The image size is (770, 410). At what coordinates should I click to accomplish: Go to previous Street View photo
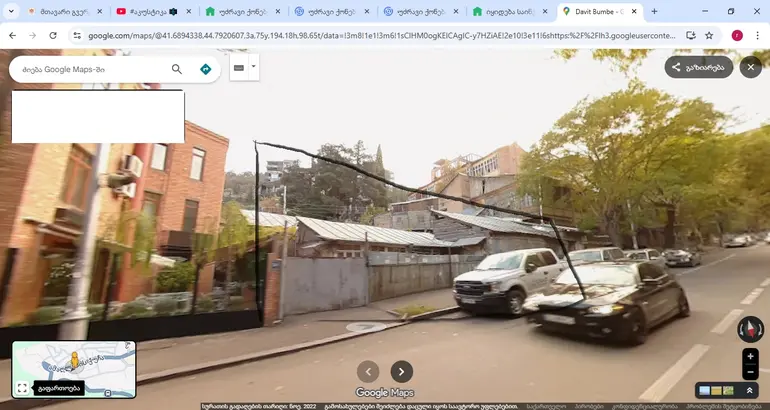click(368, 371)
